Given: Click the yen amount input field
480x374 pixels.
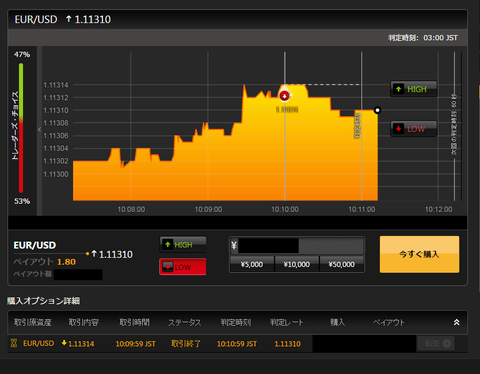Looking at the screenshot, I should pos(297,246).
